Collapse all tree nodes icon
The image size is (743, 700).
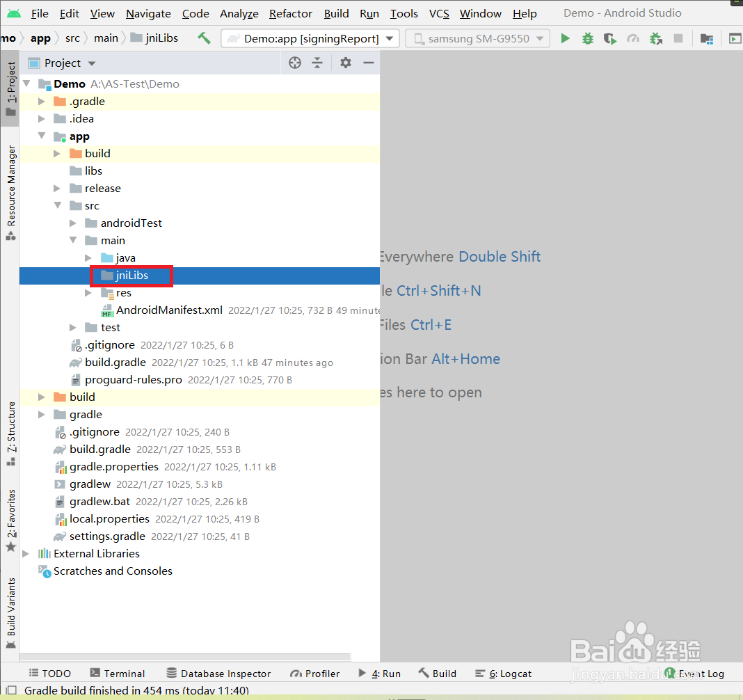(x=317, y=63)
